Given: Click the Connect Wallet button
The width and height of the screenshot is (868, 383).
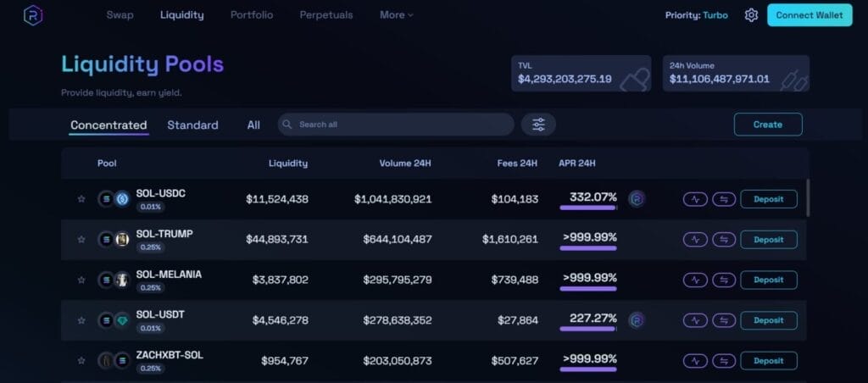Looking at the screenshot, I should (x=810, y=15).
